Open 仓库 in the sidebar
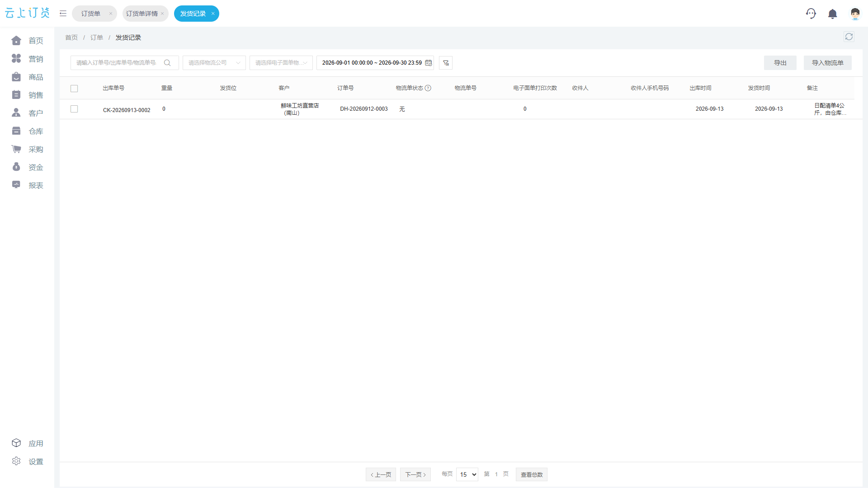This screenshot has height=488, width=868. [x=27, y=131]
